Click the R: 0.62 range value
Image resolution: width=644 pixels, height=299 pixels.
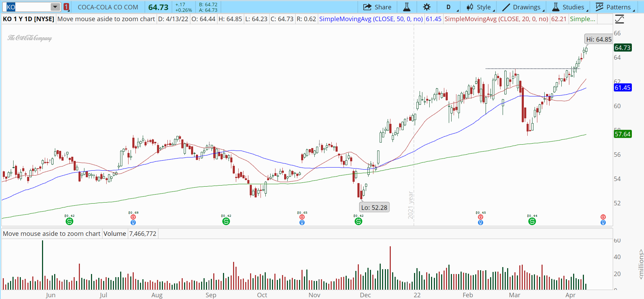[306, 19]
